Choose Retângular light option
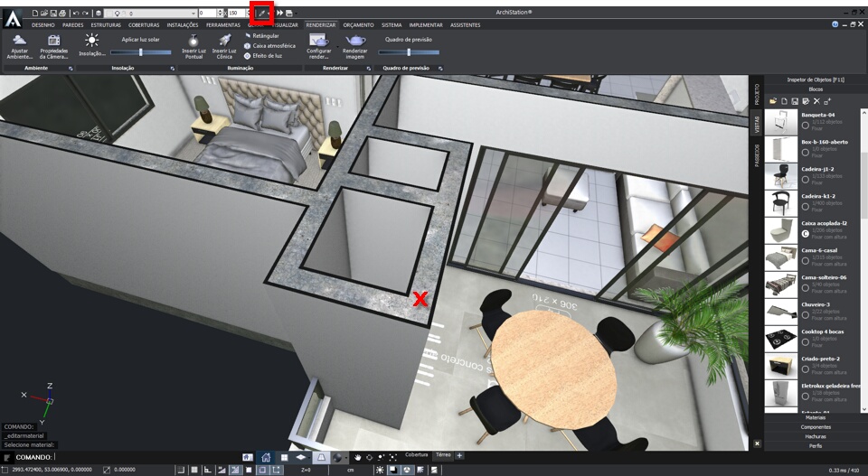Viewport: 868px width, 476px height. 261,36
